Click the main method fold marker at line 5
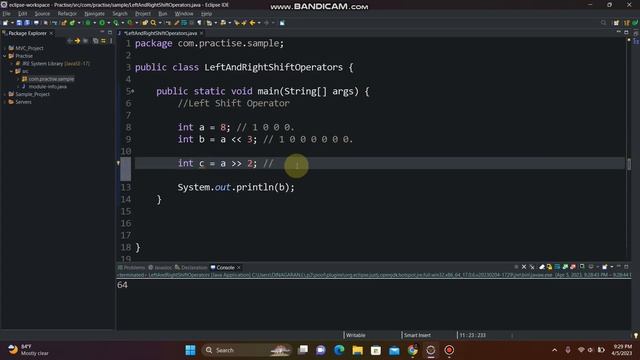 pyautogui.click(x=133, y=91)
